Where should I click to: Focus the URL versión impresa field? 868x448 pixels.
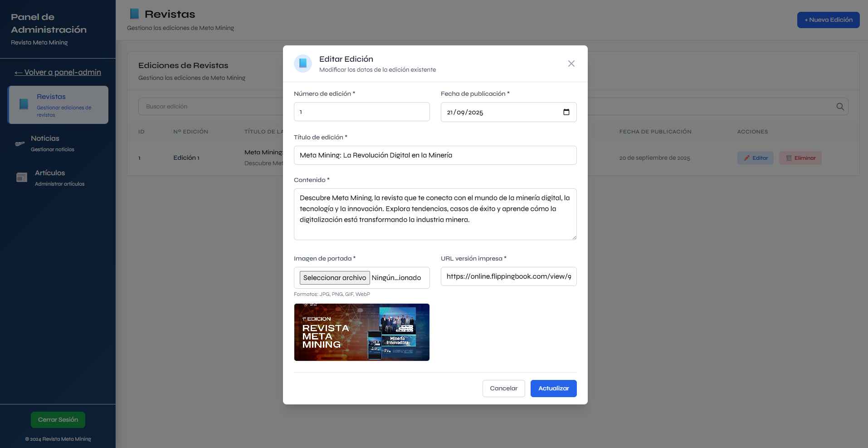tap(508, 276)
